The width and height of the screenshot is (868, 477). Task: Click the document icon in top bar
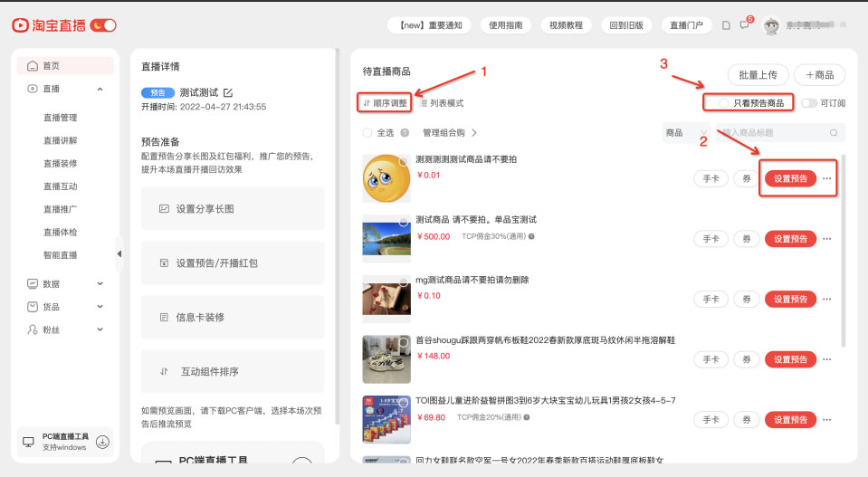pyautogui.click(x=726, y=25)
